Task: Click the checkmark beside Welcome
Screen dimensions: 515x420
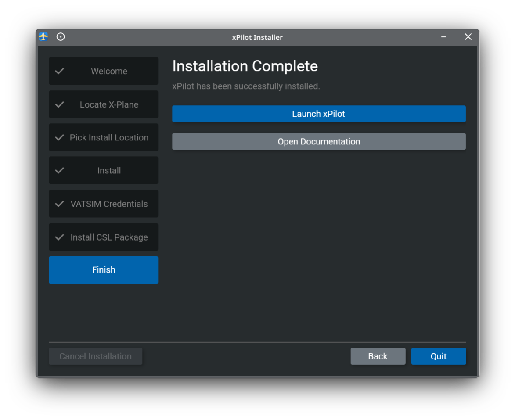Action: coord(60,71)
